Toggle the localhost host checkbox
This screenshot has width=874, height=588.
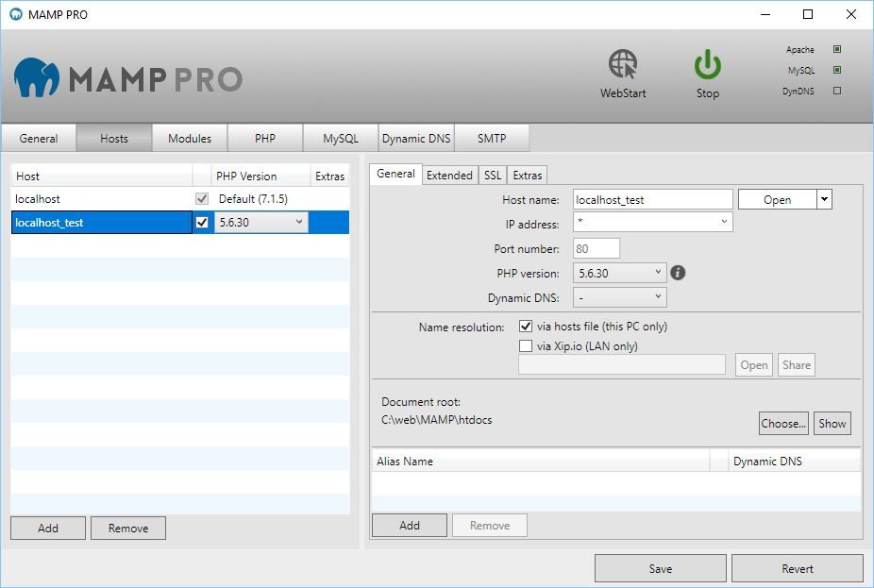coord(202,199)
